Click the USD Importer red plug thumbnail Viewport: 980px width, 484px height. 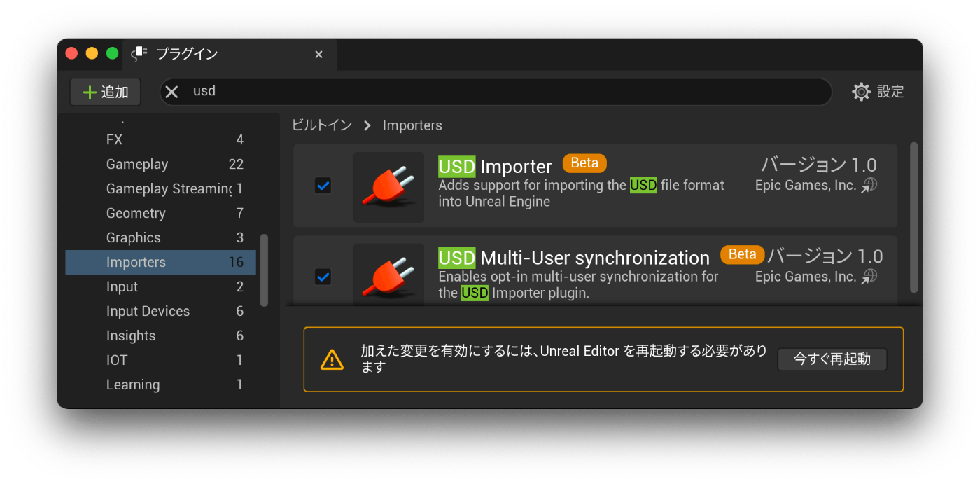[389, 187]
